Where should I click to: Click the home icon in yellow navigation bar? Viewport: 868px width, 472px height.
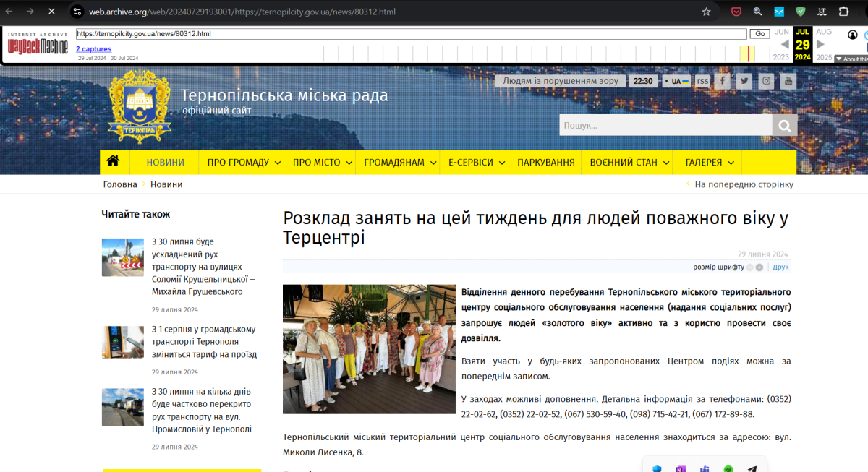coord(113,162)
